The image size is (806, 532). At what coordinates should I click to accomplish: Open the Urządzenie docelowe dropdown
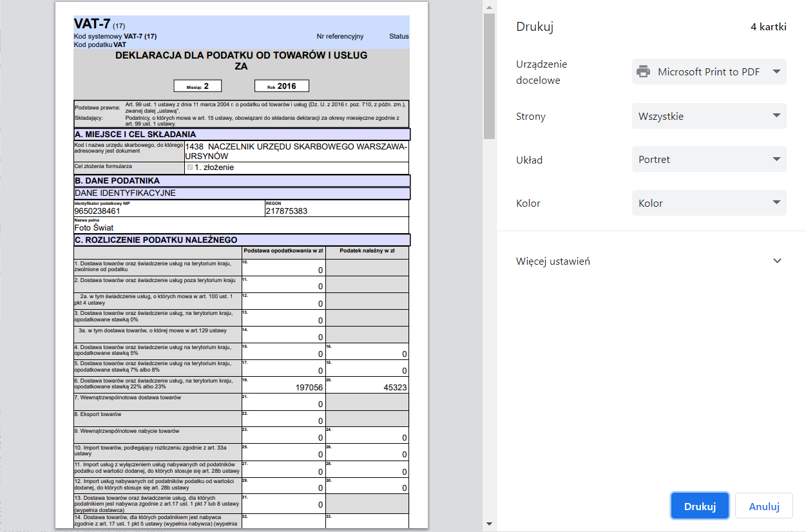pyautogui.click(x=709, y=72)
